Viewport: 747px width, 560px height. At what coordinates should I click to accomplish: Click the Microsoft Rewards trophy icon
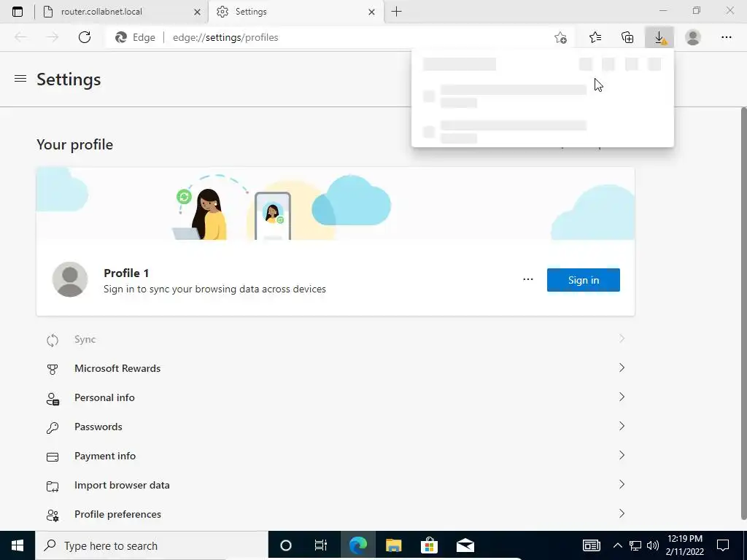[53, 369]
